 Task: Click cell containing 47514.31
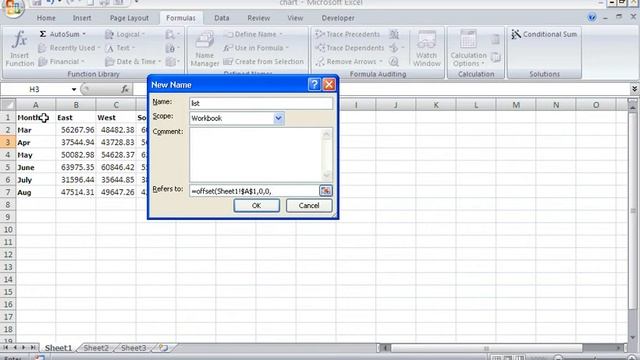[76, 192]
